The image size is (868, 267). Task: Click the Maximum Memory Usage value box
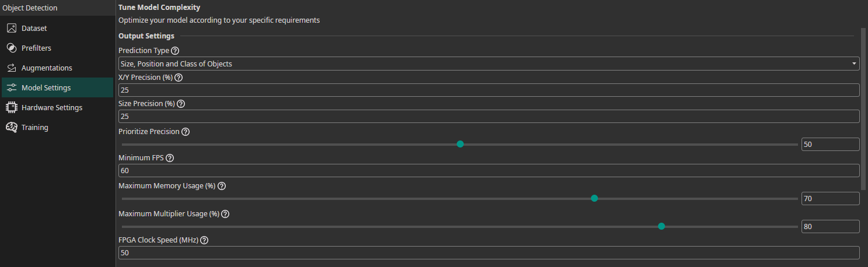click(831, 199)
